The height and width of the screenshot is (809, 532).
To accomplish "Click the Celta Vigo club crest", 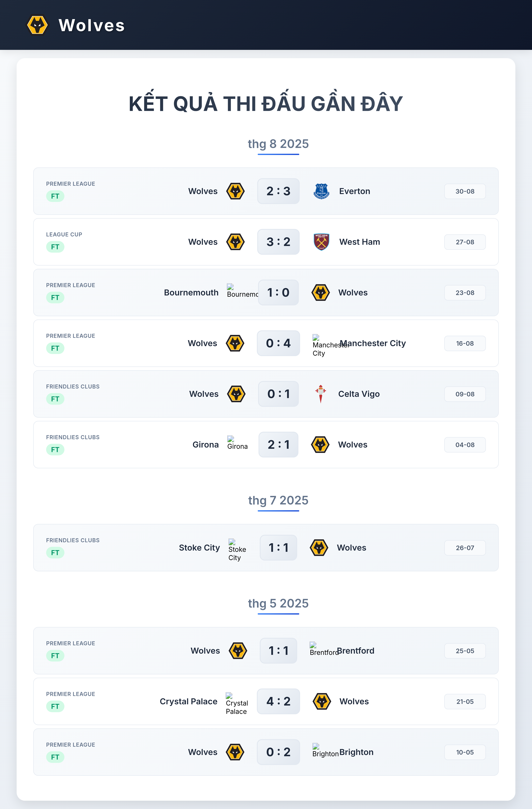I will pos(321,394).
